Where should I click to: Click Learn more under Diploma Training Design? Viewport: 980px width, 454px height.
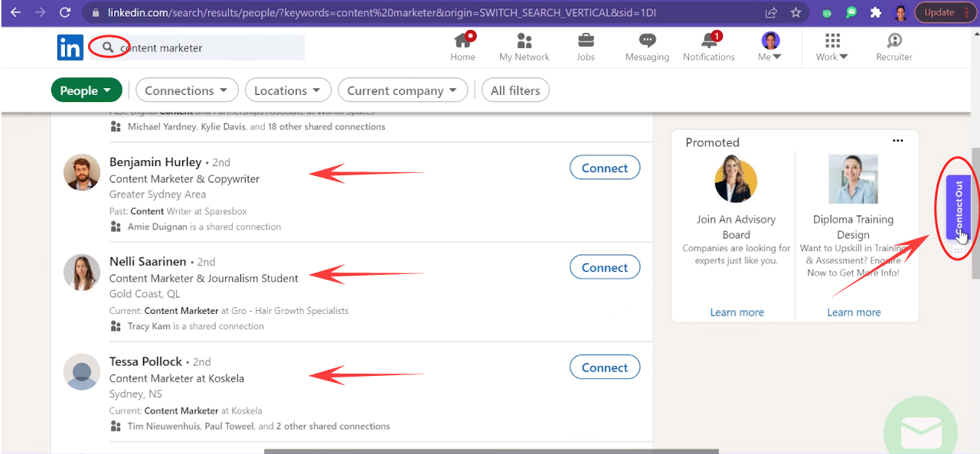pyautogui.click(x=854, y=312)
